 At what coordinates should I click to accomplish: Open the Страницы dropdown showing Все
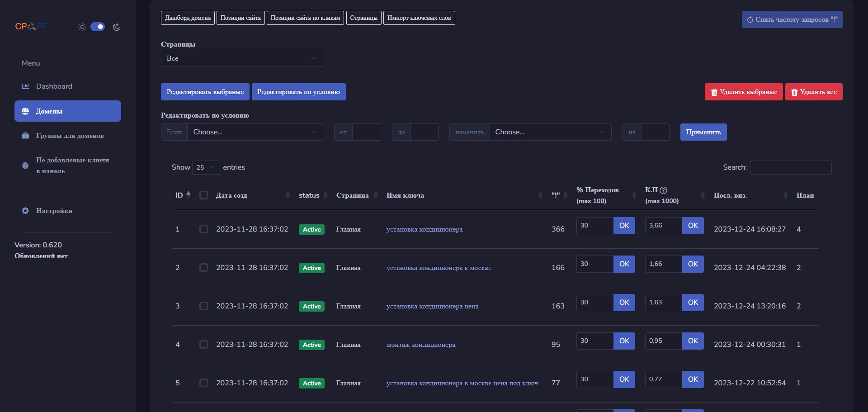tap(242, 58)
